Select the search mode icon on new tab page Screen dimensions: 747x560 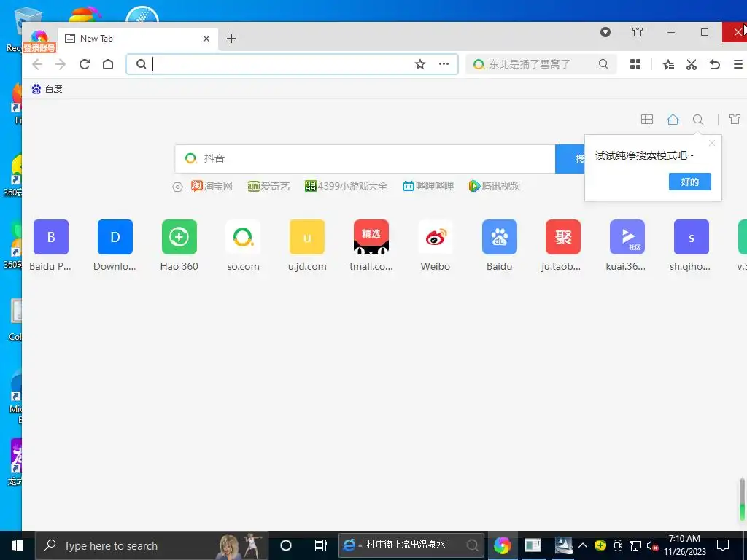tap(698, 119)
